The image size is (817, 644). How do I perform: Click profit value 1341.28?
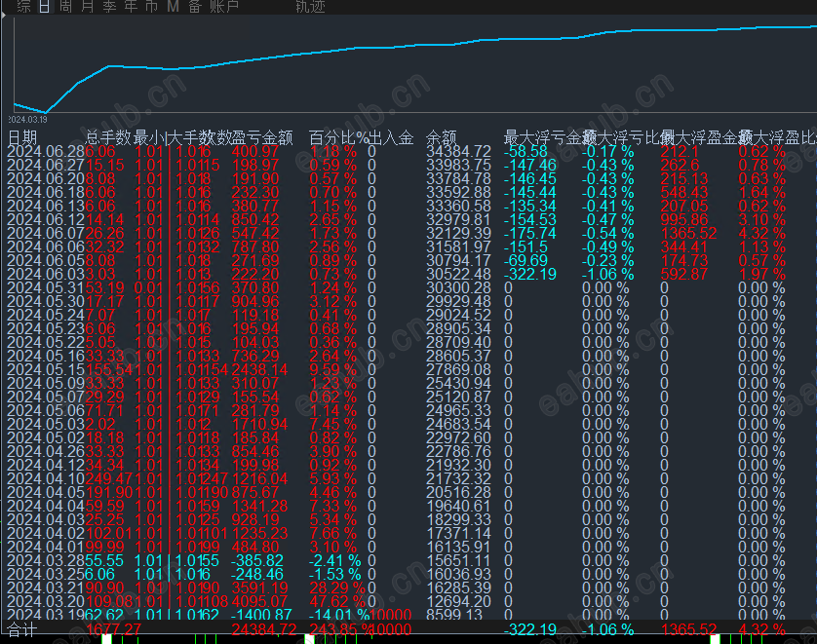click(x=259, y=506)
